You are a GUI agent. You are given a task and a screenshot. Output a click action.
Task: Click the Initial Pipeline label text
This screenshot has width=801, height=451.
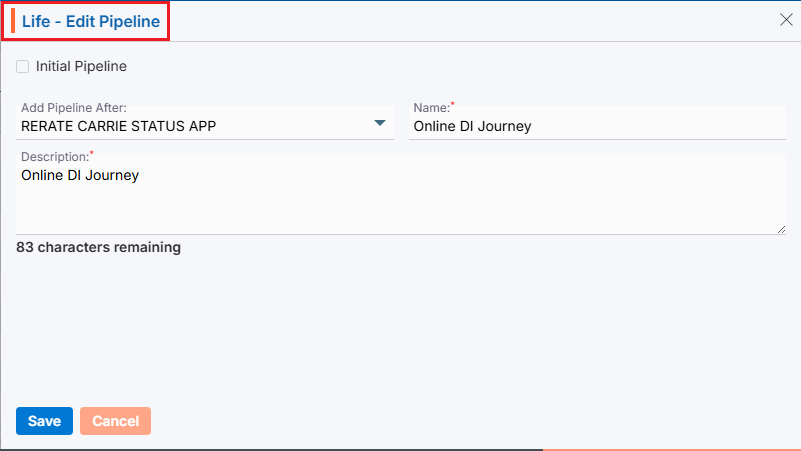[x=81, y=67]
